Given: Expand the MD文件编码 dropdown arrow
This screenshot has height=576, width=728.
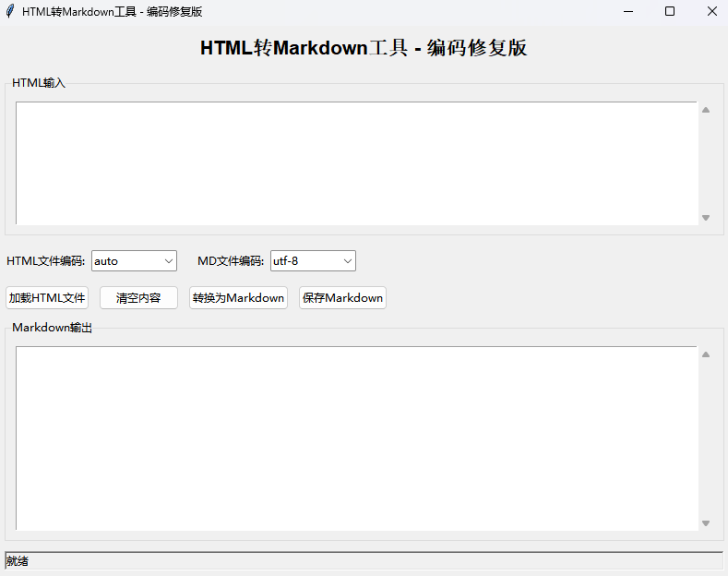Looking at the screenshot, I should click(347, 261).
